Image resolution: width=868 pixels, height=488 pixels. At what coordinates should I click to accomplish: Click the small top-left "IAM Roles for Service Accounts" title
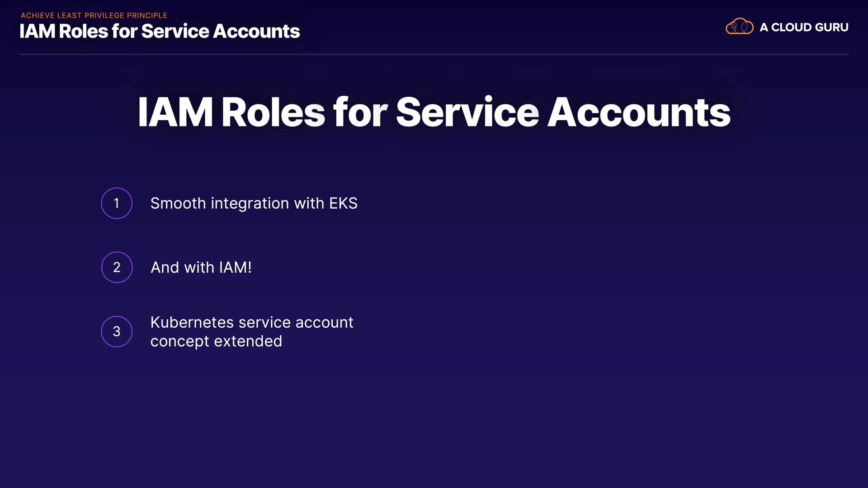(160, 32)
